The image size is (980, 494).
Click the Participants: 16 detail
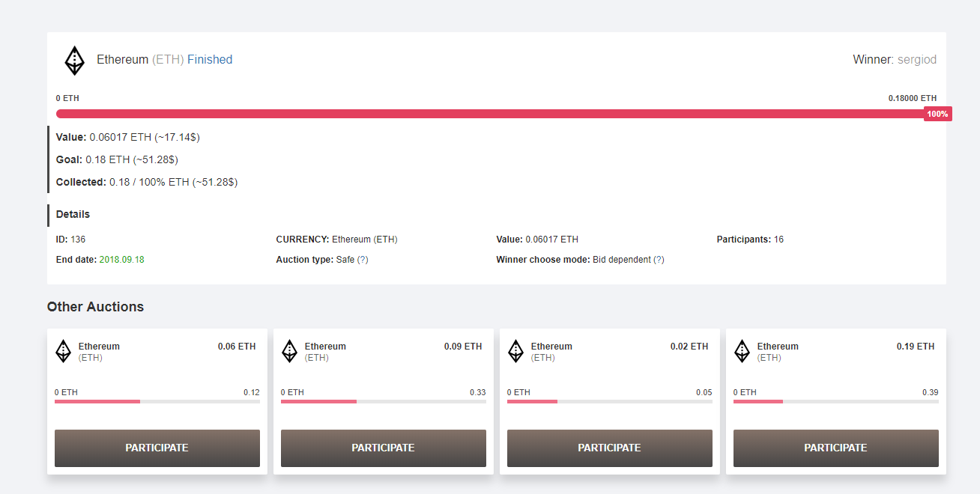[750, 240]
